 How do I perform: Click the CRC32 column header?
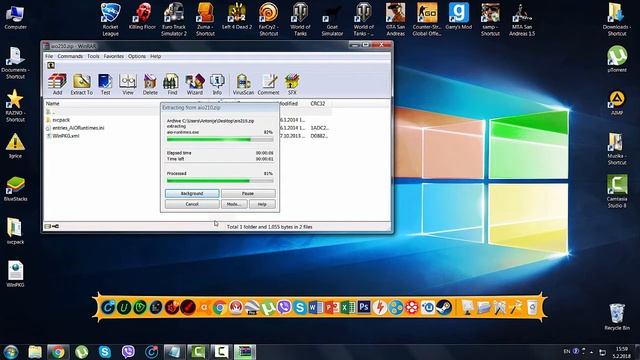point(318,104)
